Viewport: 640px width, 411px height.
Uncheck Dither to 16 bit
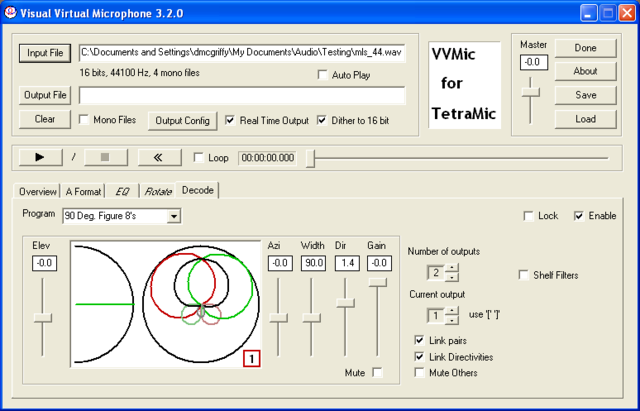(322, 120)
